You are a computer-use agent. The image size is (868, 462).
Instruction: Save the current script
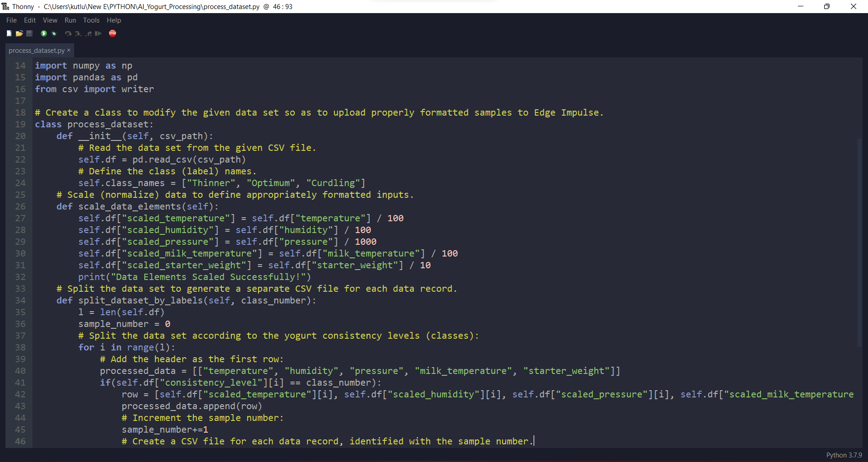pos(29,33)
